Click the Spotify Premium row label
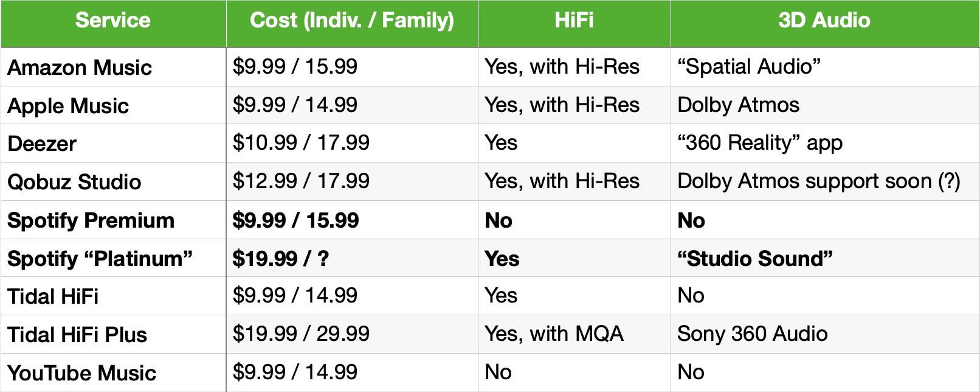Viewport: 980px width, 392px height. click(113, 220)
